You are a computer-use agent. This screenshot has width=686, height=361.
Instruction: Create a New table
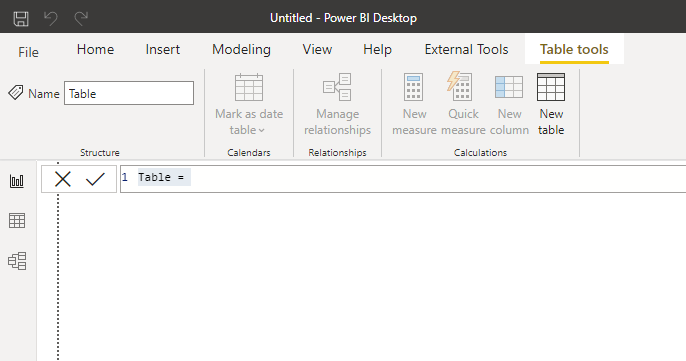pyautogui.click(x=551, y=105)
